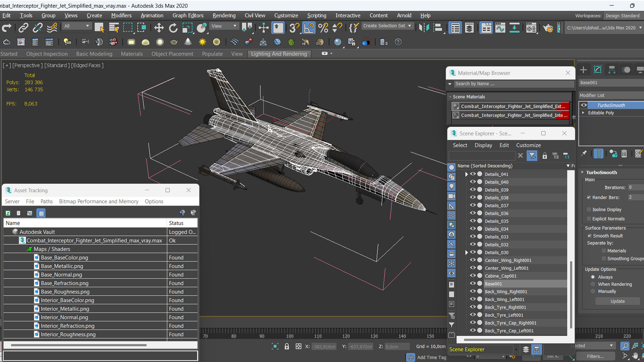
Task: Select the Move transform tool
Action: pyautogui.click(x=159, y=28)
